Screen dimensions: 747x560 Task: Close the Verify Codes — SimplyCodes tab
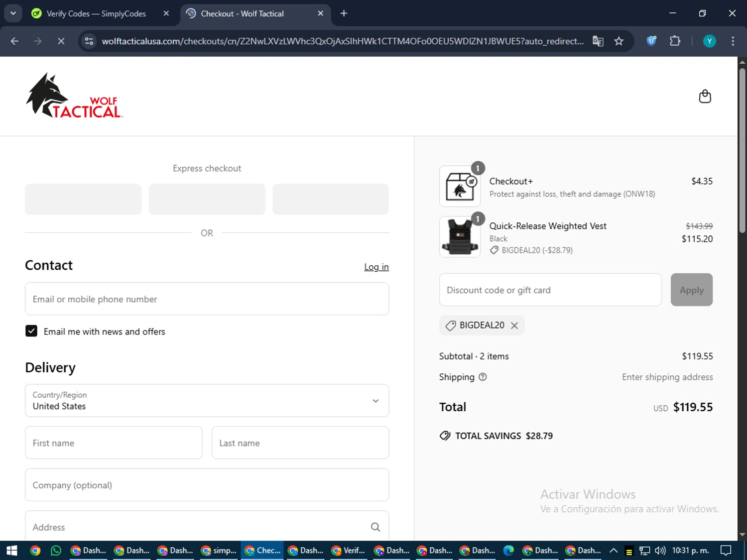[166, 13]
